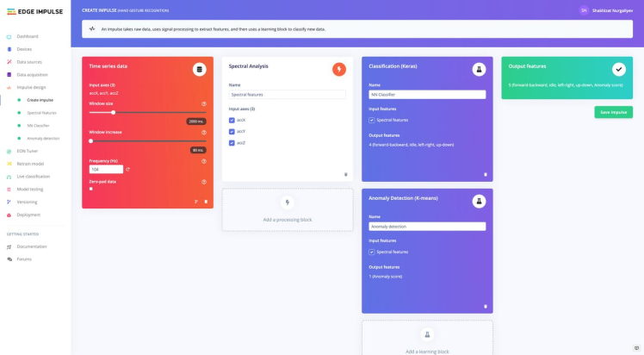
Task: Add a processing block
Action: pos(288,210)
